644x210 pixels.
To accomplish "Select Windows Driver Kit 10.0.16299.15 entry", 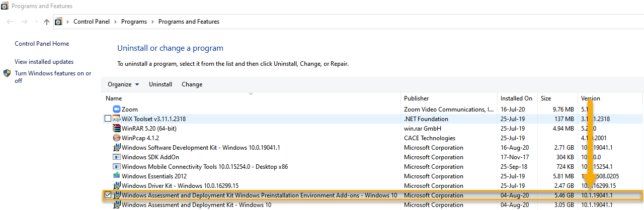I will click(x=180, y=186).
